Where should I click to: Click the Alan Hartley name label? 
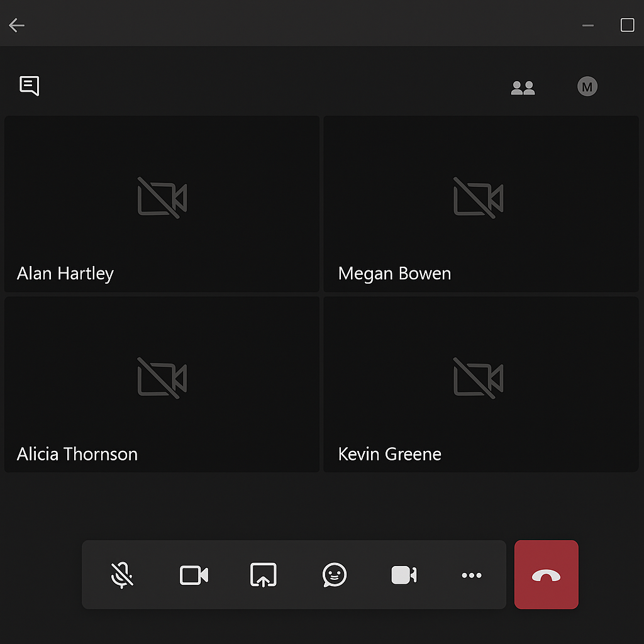(65, 274)
